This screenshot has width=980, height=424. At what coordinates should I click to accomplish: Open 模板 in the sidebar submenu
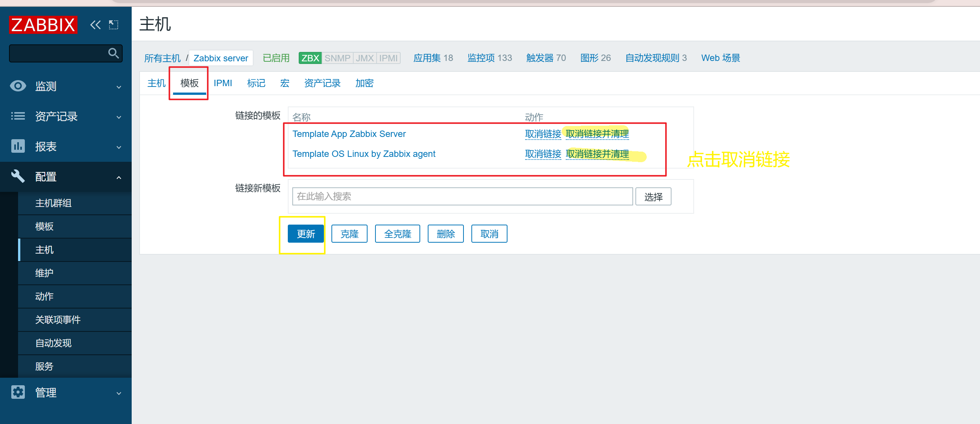coord(75,226)
